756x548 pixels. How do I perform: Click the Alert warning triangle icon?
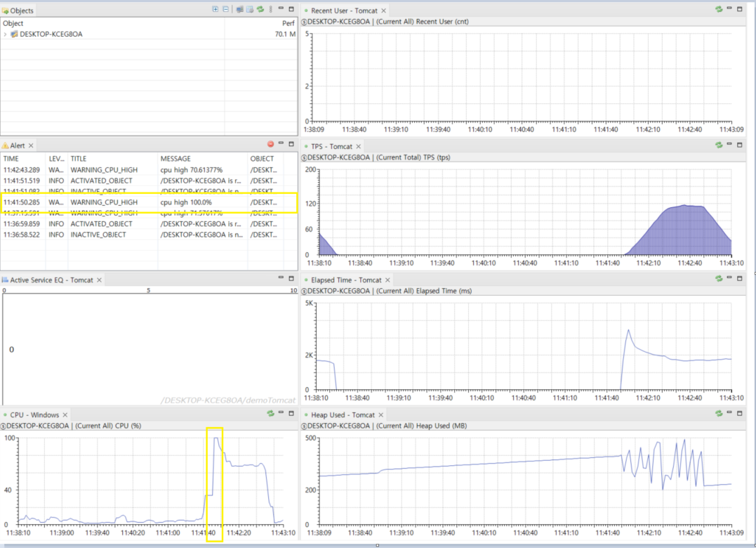[6, 145]
